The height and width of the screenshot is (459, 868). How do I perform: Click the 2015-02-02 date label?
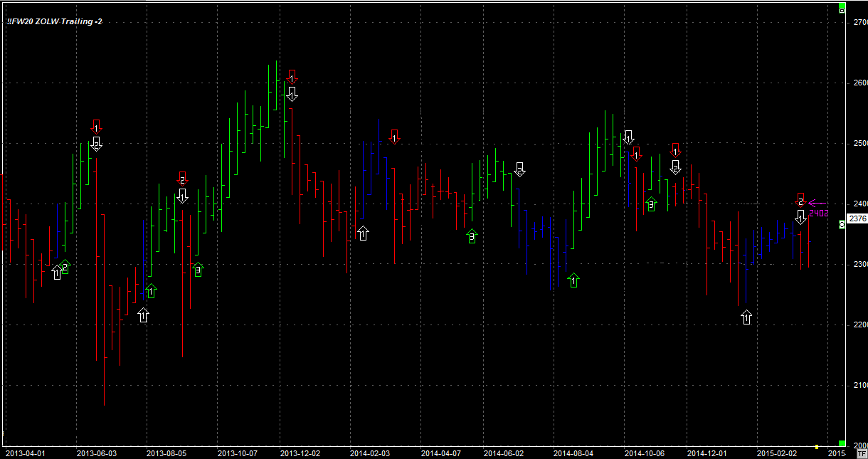tap(776, 453)
